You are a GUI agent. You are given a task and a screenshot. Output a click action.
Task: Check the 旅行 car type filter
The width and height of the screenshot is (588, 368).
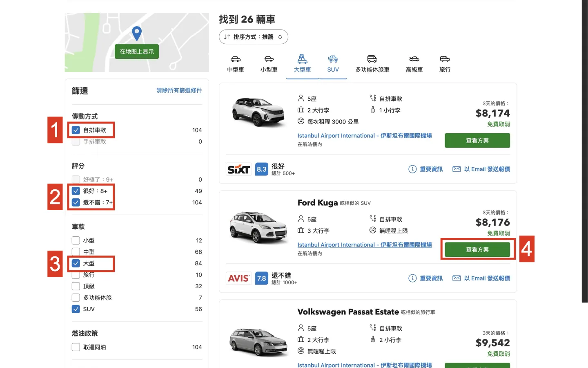[x=76, y=275]
